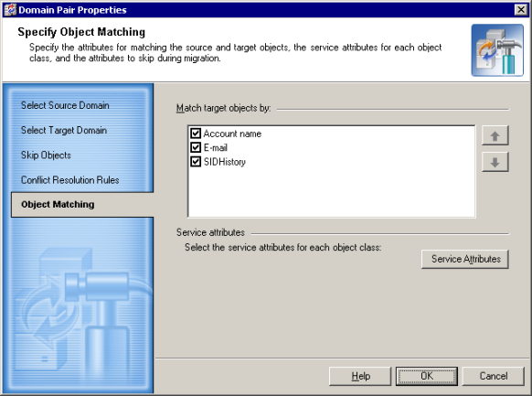Uncheck the E-mail checkbox
This screenshot has height=396, width=532.
(196, 147)
